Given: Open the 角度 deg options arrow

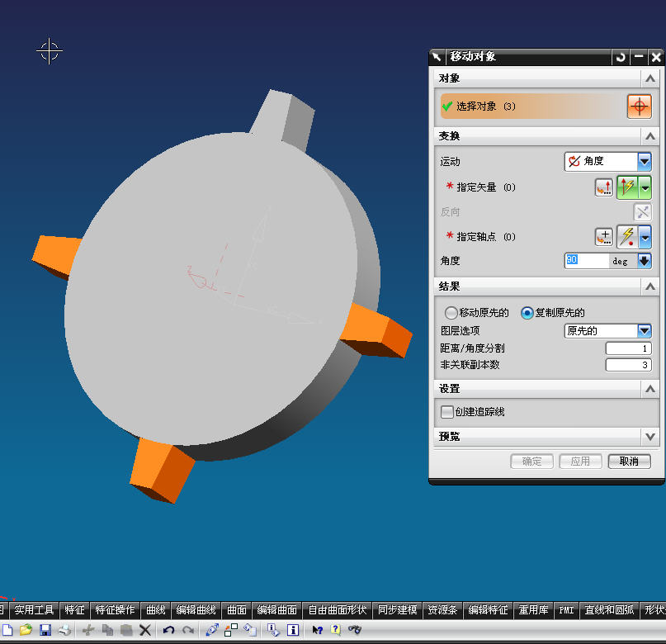Looking at the screenshot, I should 645,261.
